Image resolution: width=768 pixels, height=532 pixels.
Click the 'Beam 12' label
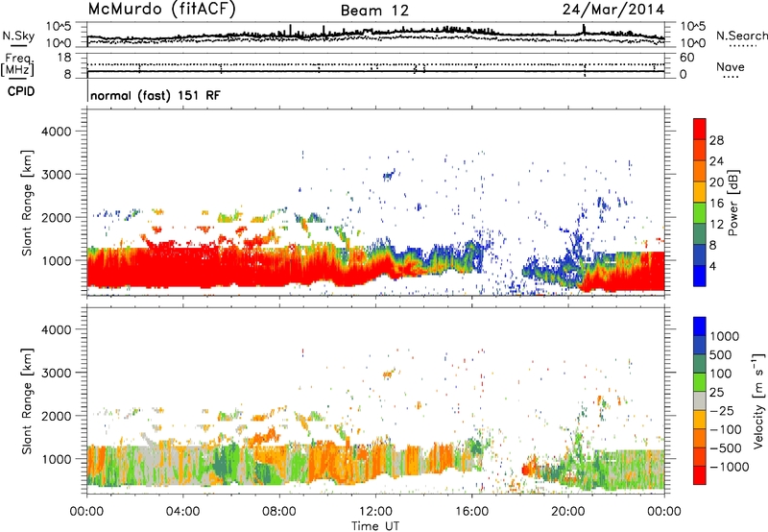(x=374, y=11)
